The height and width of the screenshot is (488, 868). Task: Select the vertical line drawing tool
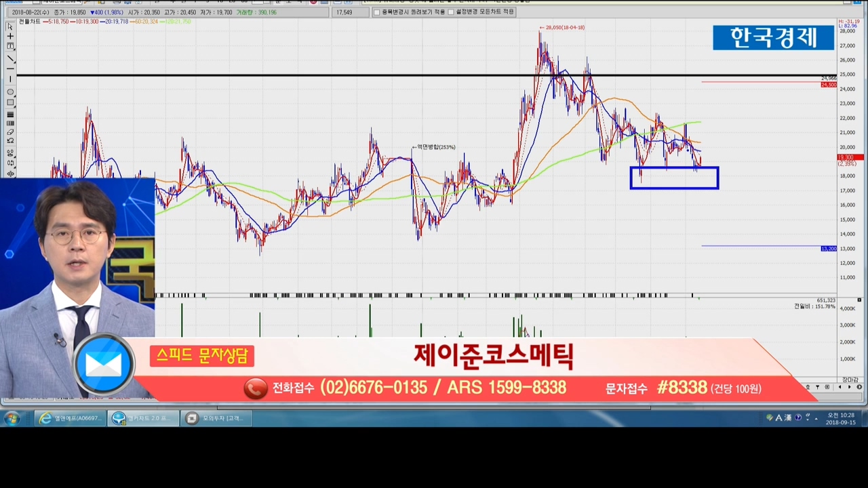pyautogui.click(x=10, y=80)
